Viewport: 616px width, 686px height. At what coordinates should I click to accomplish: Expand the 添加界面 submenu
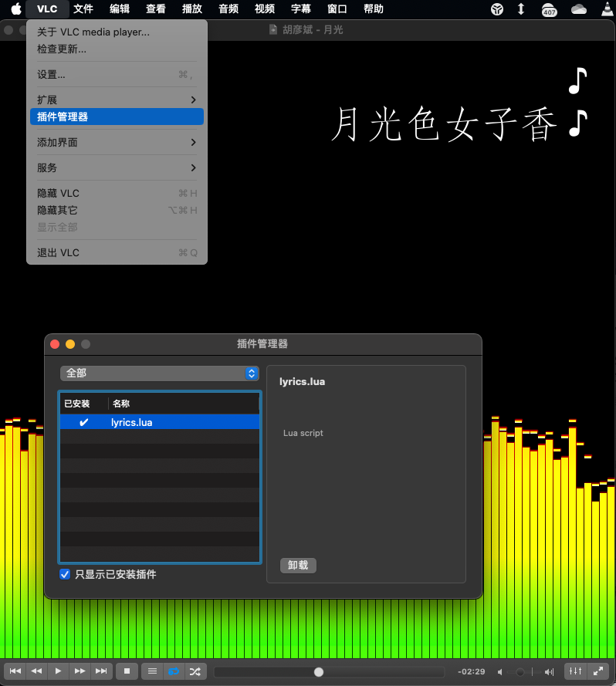pyautogui.click(x=117, y=142)
